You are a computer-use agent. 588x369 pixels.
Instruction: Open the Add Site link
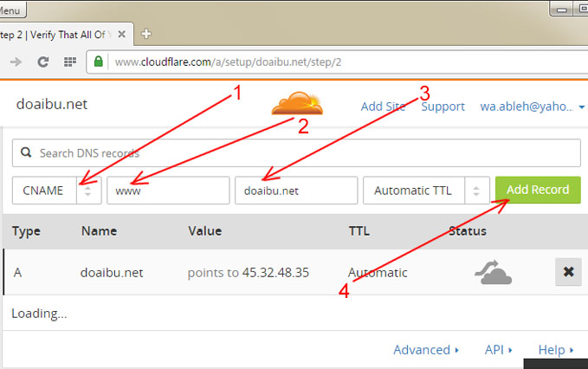384,107
